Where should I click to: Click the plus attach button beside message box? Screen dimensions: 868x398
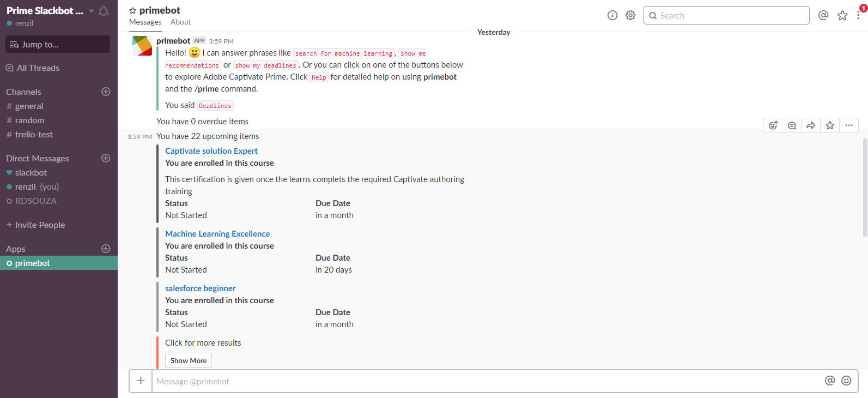coord(141,381)
